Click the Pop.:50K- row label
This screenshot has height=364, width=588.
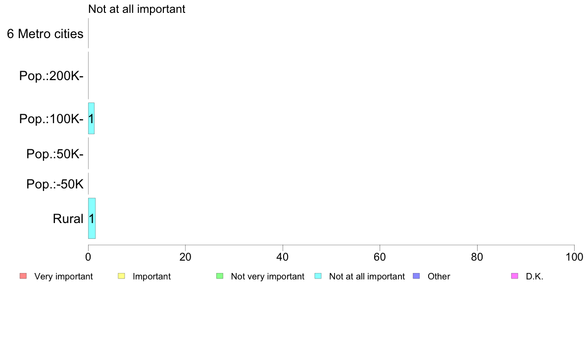coord(55,154)
